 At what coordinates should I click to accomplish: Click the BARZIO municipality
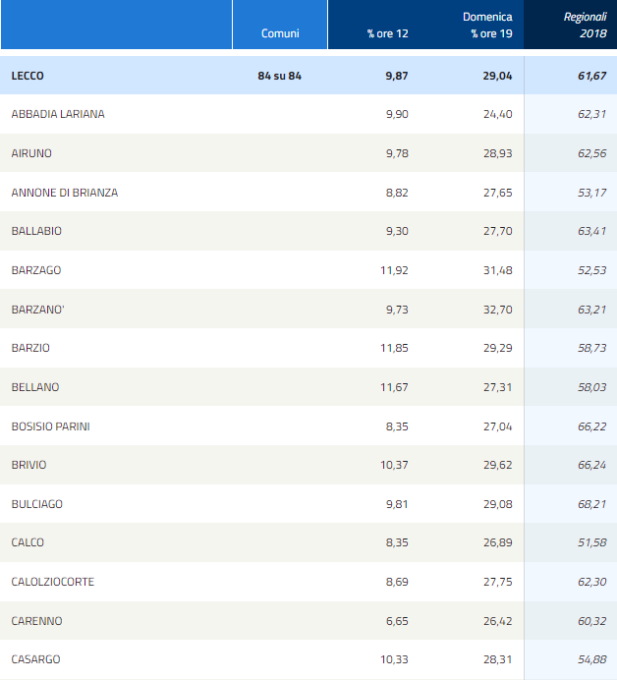pyautogui.click(x=31, y=348)
